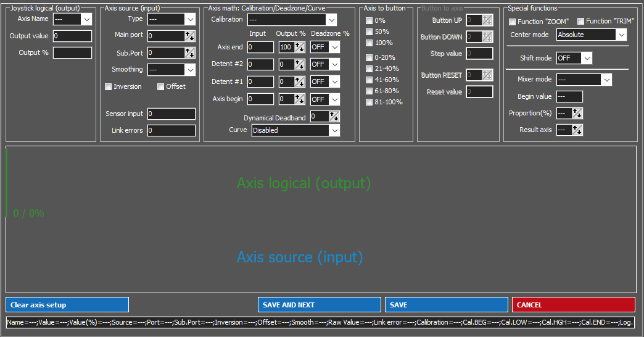Image resolution: width=644 pixels, height=337 pixels.
Task: Tick the 0-20% range checkbox
Action: [x=369, y=57]
